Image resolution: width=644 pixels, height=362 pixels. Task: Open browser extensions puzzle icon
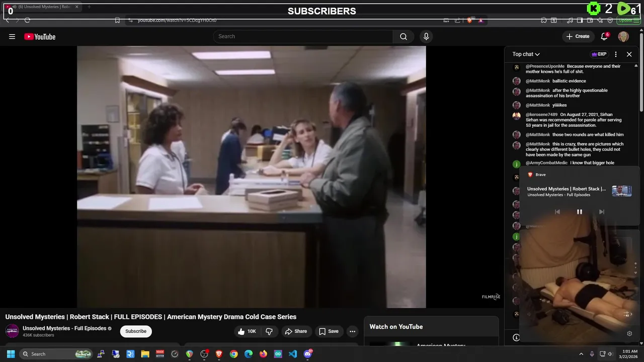coord(544,20)
